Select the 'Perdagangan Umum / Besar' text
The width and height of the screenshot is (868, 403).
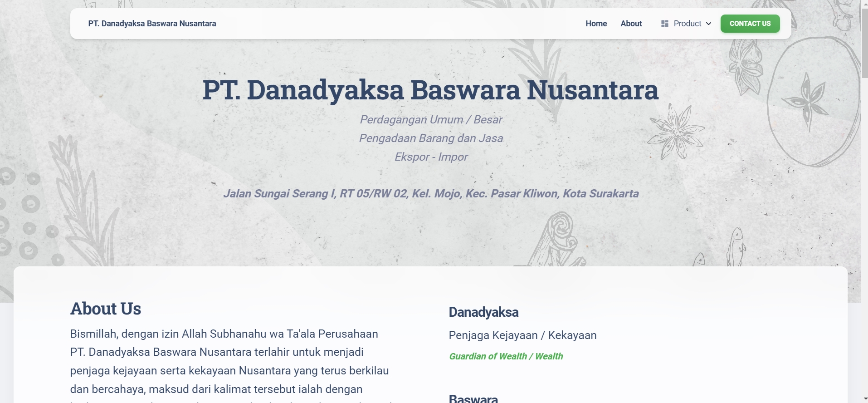431,119
